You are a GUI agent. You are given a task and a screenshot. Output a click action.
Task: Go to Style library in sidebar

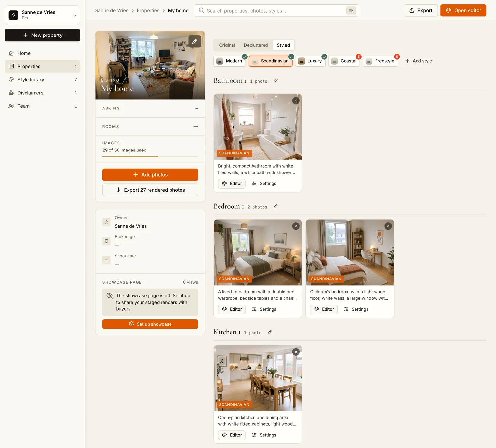[x=43, y=79]
